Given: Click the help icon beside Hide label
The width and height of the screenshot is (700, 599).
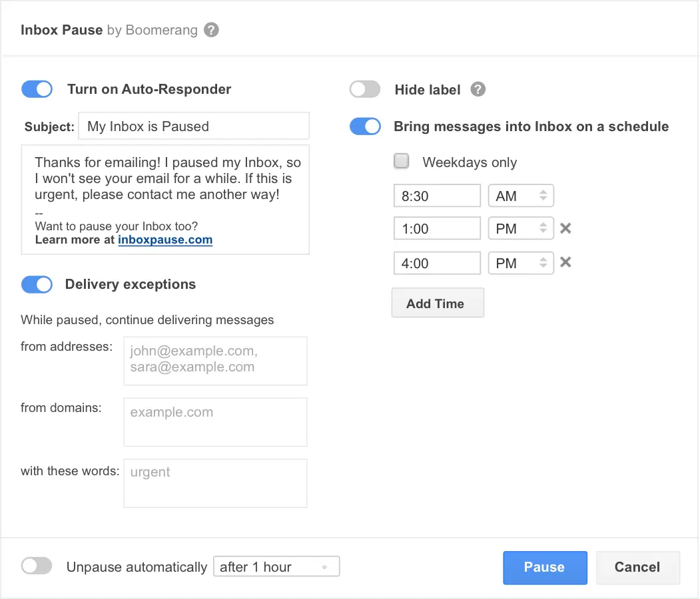Looking at the screenshot, I should 478,90.
